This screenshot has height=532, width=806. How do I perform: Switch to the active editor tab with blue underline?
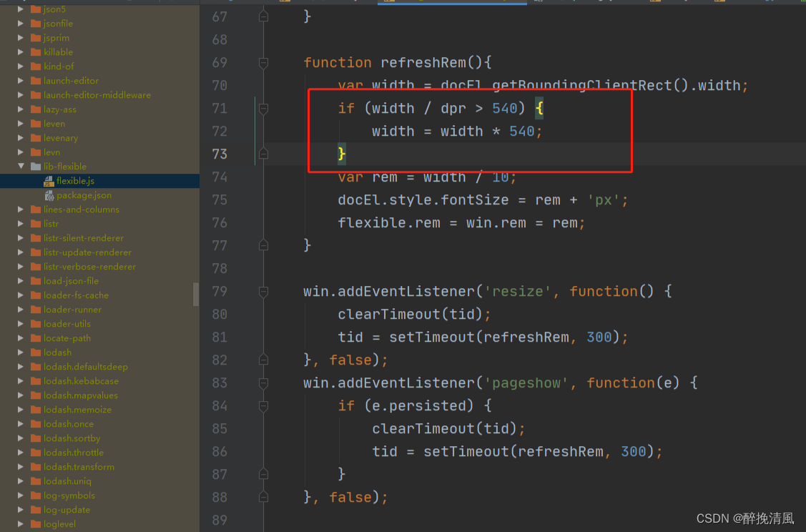coord(451,3)
